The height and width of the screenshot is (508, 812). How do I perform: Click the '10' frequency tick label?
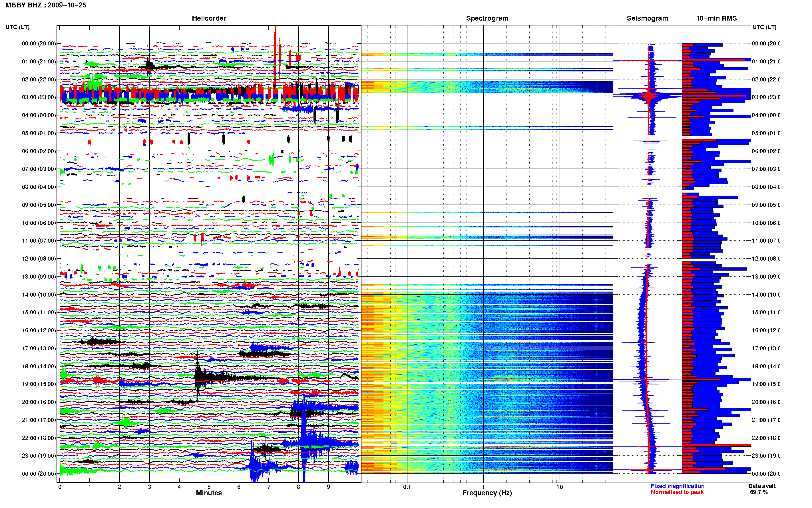tap(559, 487)
